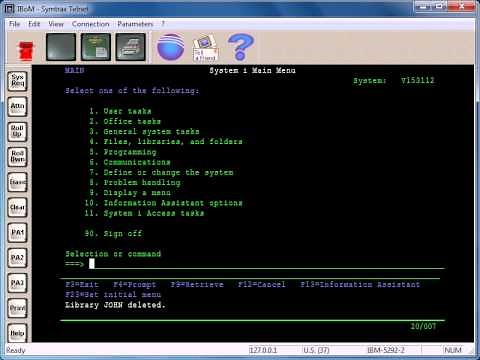Click the Roll Up key button
Image resolution: width=480 pixels, height=360 pixels.
tap(17, 132)
